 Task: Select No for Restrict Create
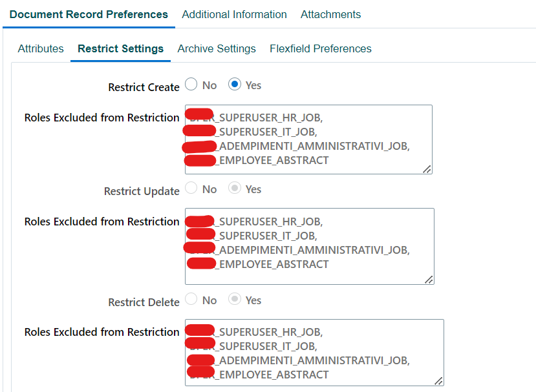191,84
